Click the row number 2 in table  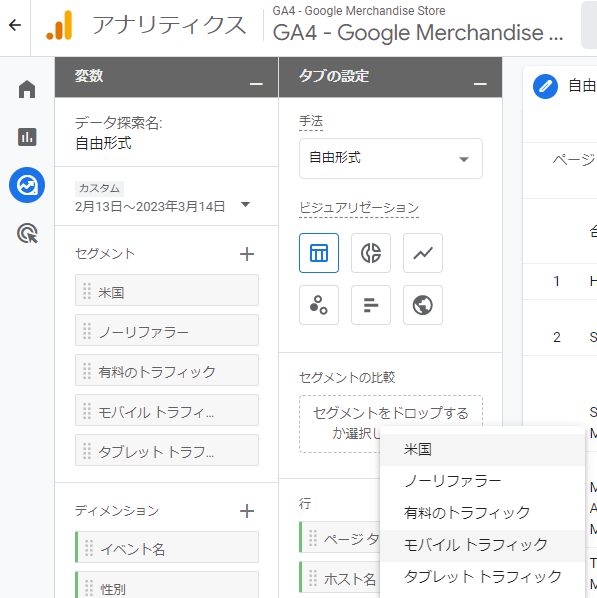click(x=557, y=337)
